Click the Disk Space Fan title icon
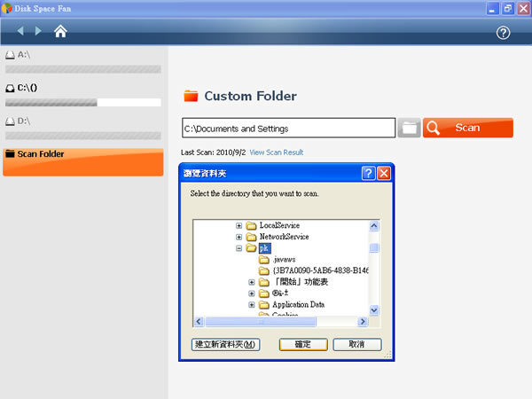532x399 pixels. click(x=6, y=8)
